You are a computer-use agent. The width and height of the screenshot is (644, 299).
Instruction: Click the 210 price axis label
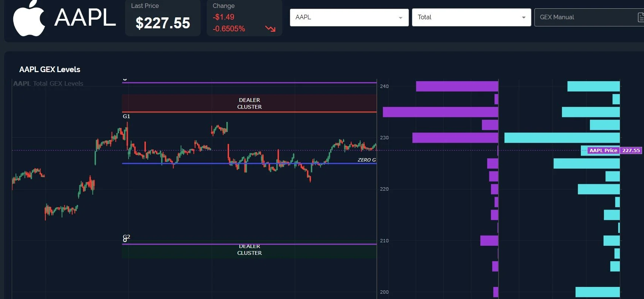click(x=384, y=240)
